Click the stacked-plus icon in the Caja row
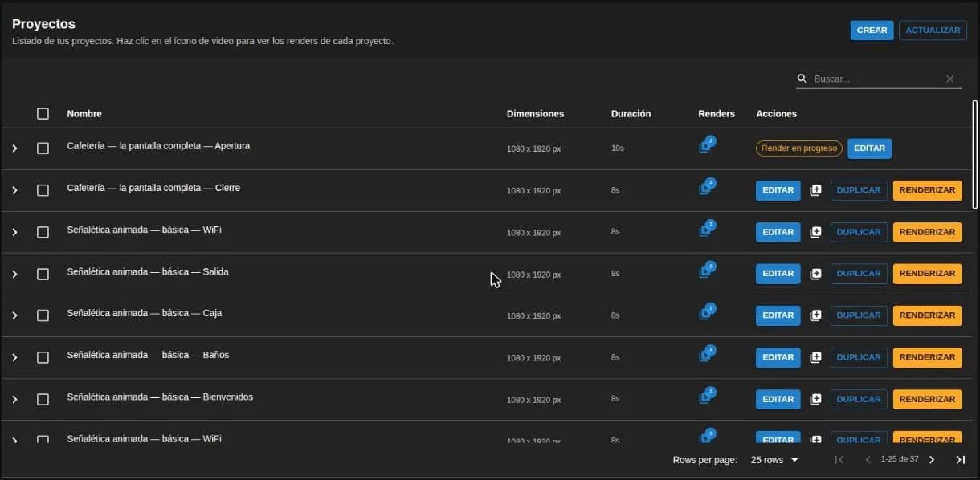The image size is (980, 480). point(815,315)
